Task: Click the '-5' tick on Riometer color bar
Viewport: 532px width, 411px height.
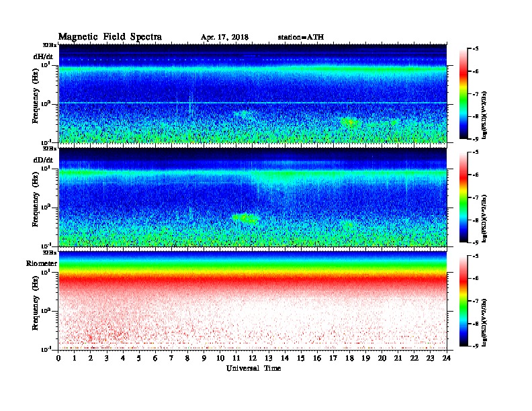Action: point(476,256)
